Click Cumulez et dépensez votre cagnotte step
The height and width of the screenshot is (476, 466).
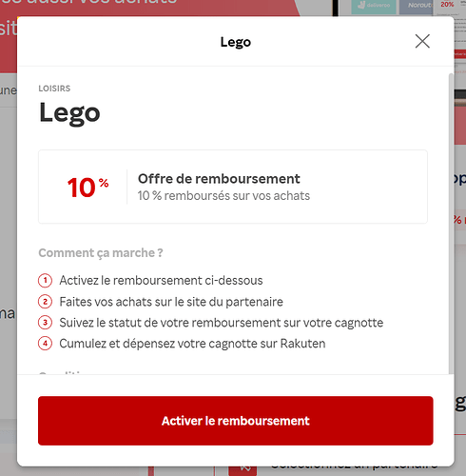click(192, 344)
